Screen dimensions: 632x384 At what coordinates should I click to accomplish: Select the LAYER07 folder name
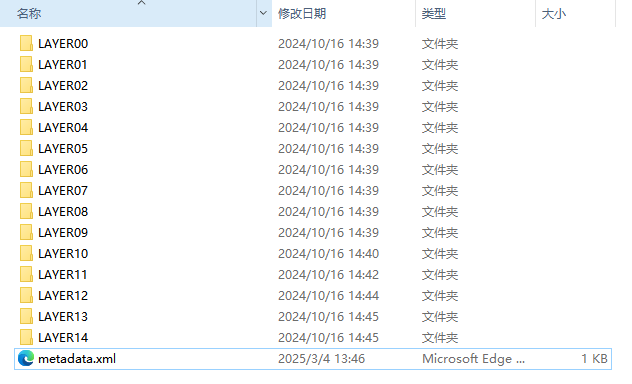coord(63,191)
